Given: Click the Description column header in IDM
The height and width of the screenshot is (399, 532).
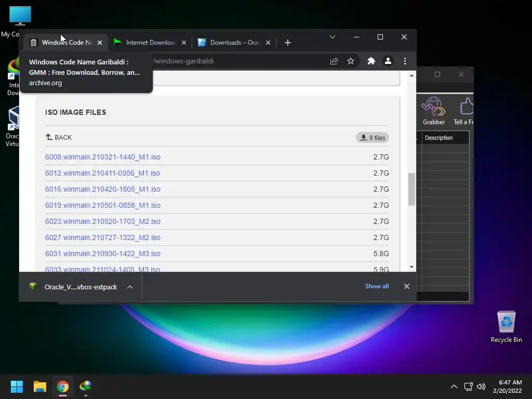Looking at the screenshot, I should [445, 138].
